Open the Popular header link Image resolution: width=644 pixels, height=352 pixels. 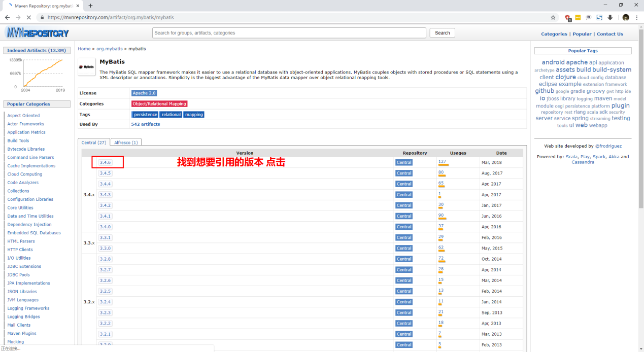tap(582, 34)
